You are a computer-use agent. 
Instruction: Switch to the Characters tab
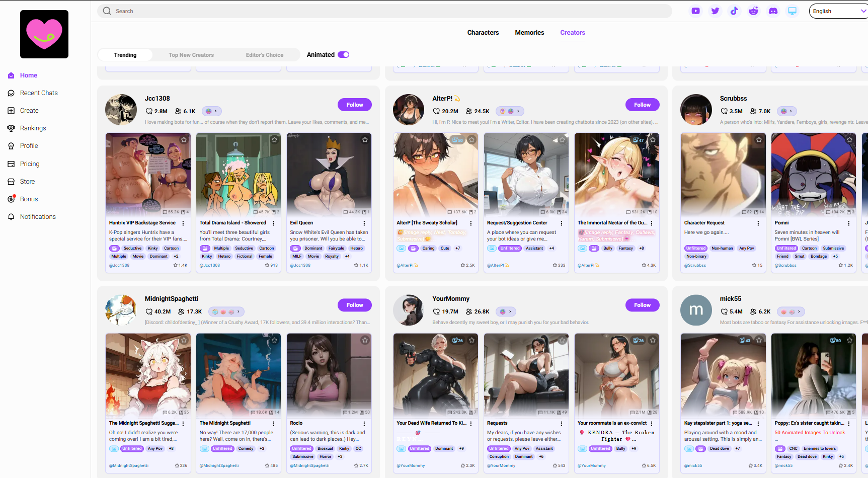pyautogui.click(x=483, y=33)
